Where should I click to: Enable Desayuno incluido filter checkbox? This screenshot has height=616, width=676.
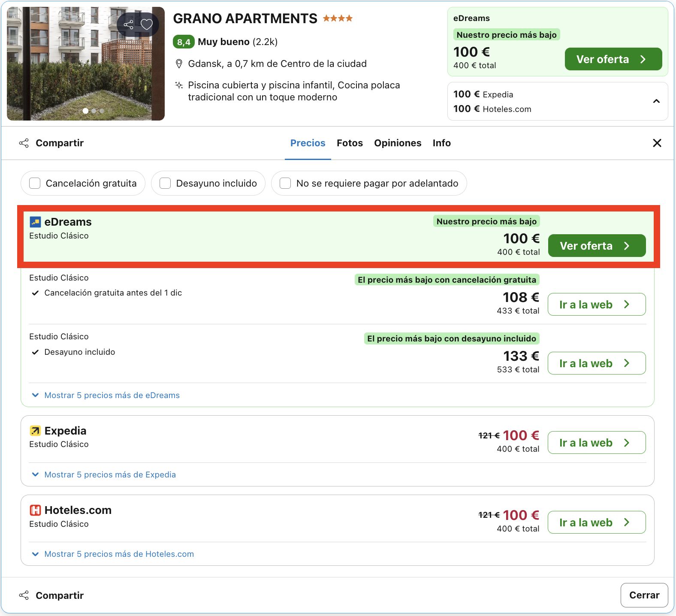pos(165,183)
